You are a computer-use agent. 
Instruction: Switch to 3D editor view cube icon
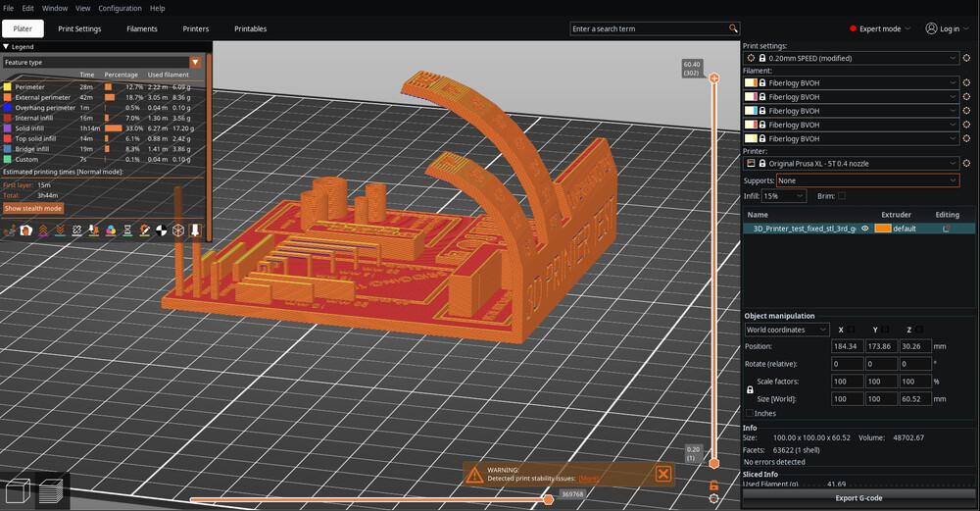tap(18, 491)
